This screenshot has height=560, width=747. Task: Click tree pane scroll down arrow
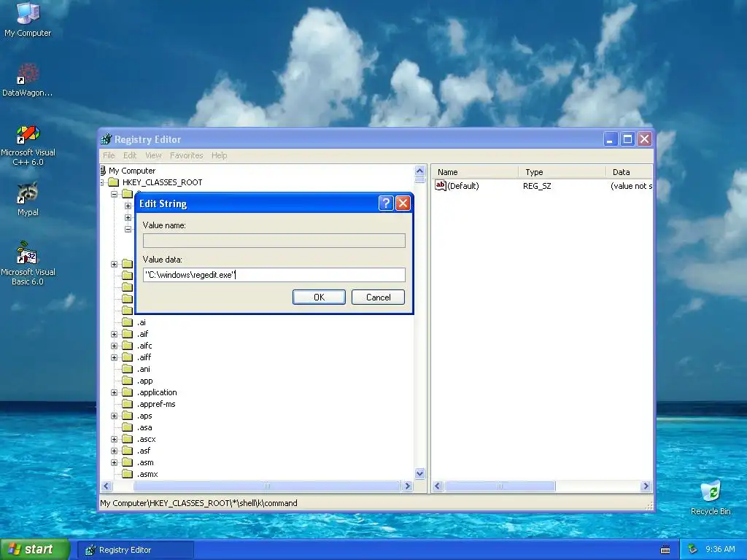pos(419,474)
